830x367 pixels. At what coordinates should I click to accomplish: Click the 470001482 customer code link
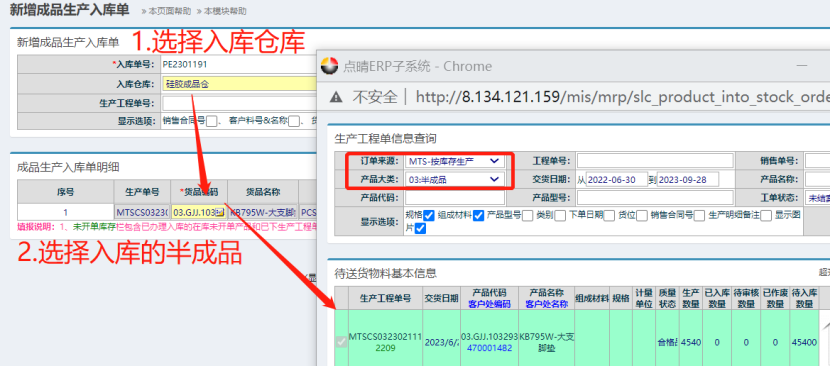[x=490, y=348]
